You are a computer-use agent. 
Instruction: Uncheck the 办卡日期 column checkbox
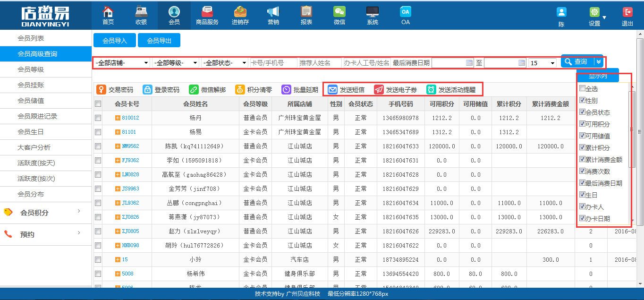582,218
